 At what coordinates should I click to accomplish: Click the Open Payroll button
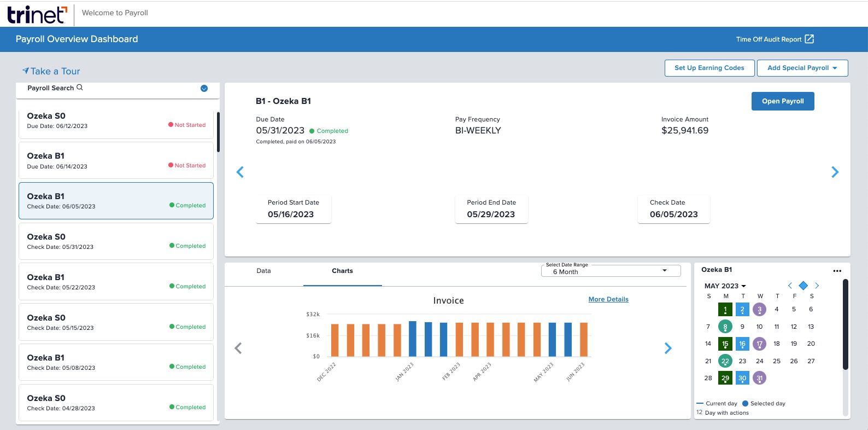tap(783, 101)
